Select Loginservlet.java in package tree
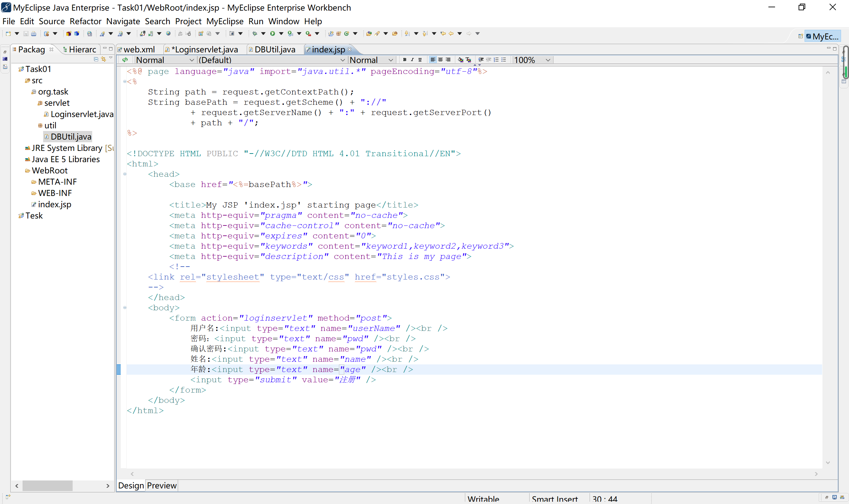Image resolution: width=849 pixels, height=504 pixels. tap(82, 114)
